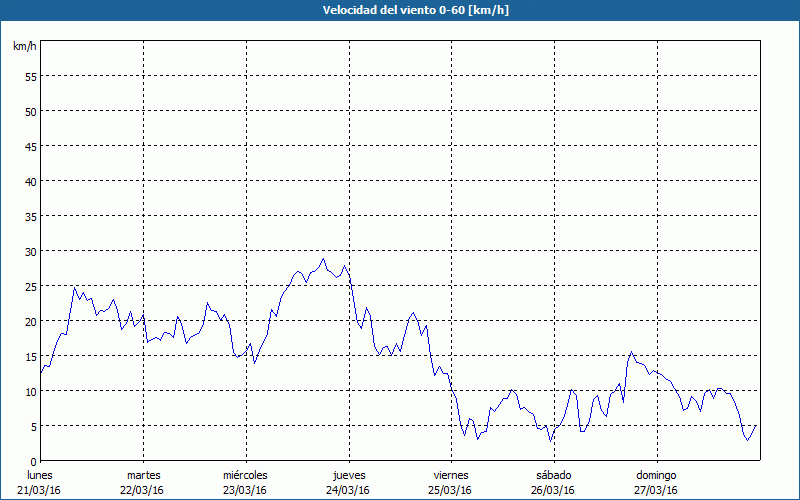Click the 'domingo' day label
The width and height of the screenshot is (800, 500).
pos(656,475)
